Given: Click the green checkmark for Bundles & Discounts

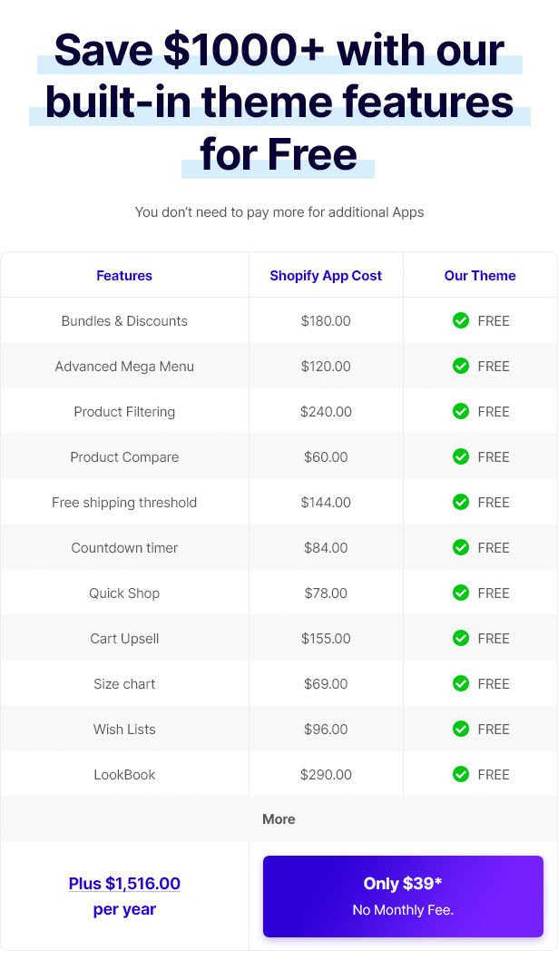Looking at the screenshot, I should [x=461, y=320].
